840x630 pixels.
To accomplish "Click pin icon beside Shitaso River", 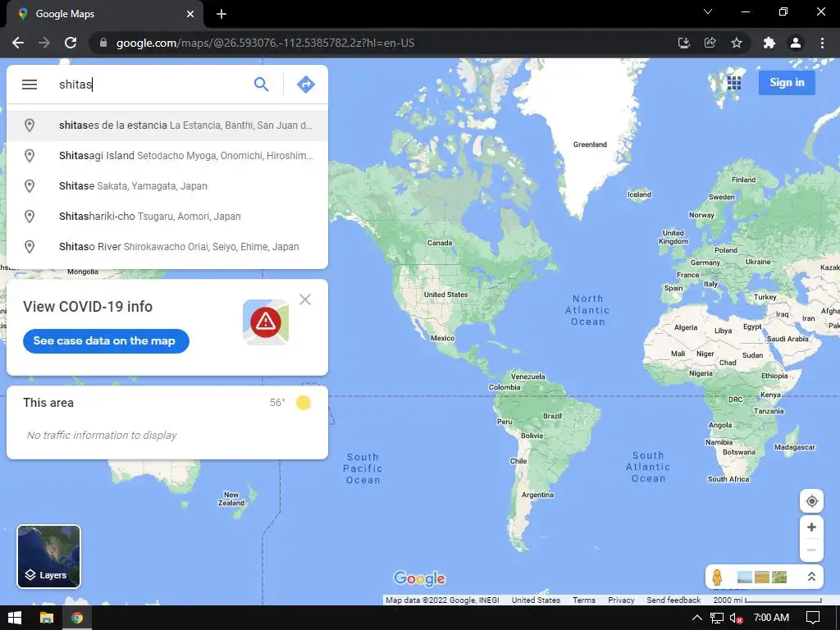I will 30,247.
